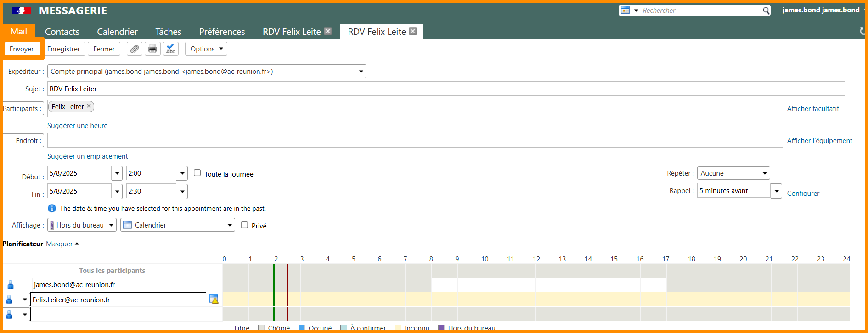Open the Expéditeur account dropdown

tap(207, 72)
